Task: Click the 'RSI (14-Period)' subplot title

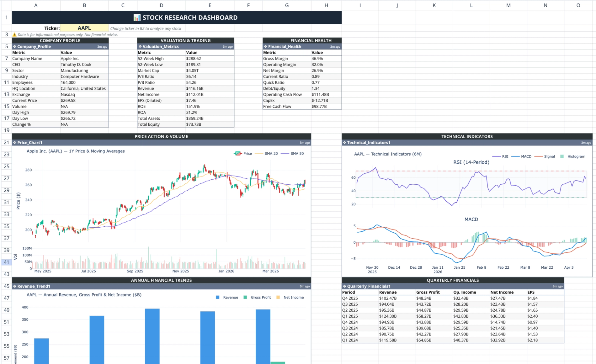Action: click(x=471, y=162)
